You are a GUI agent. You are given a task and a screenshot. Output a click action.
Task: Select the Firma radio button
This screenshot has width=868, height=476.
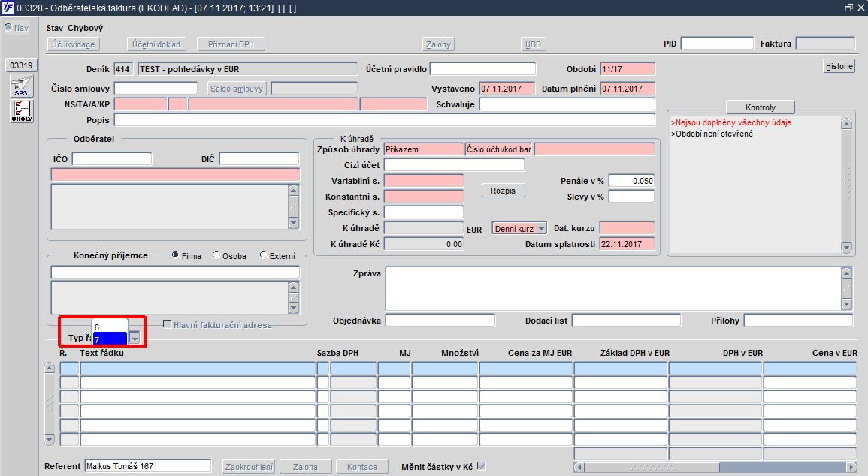[x=176, y=255]
